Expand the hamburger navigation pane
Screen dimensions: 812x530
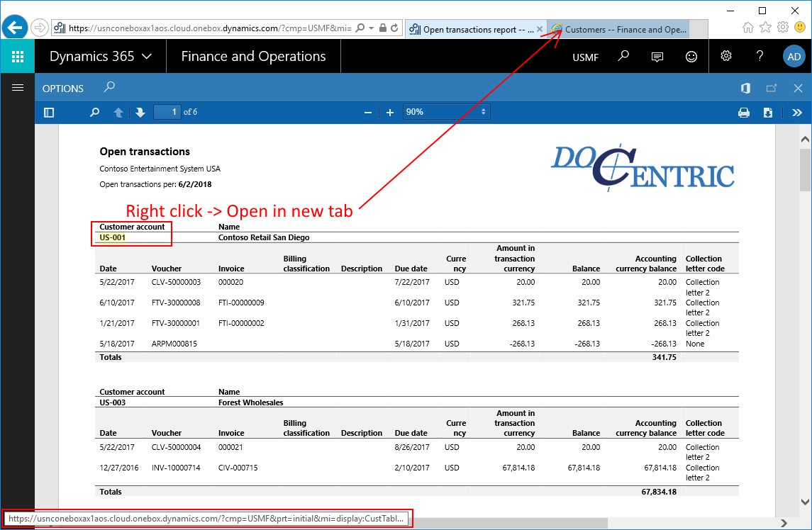(x=18, y=87)
